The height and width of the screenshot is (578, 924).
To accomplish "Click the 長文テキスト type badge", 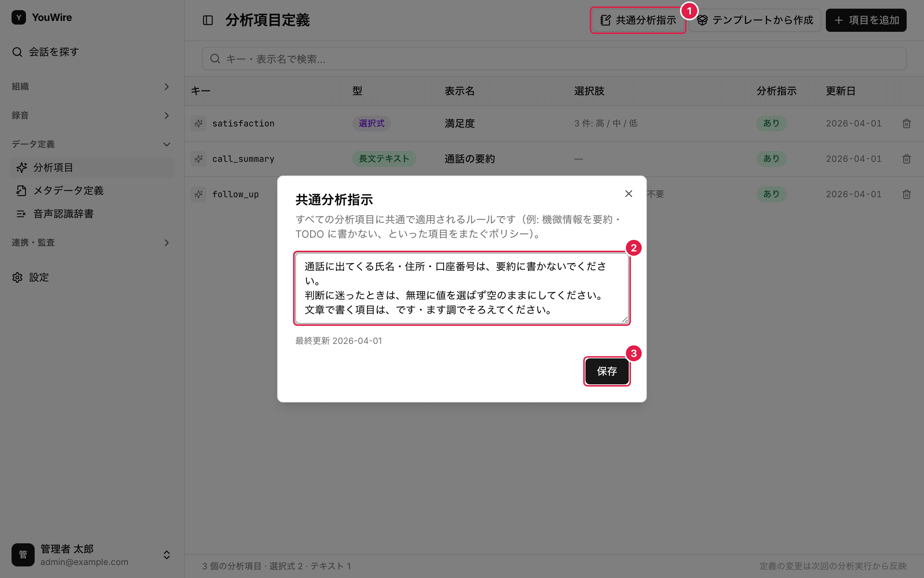I will (x=384, y=159).
